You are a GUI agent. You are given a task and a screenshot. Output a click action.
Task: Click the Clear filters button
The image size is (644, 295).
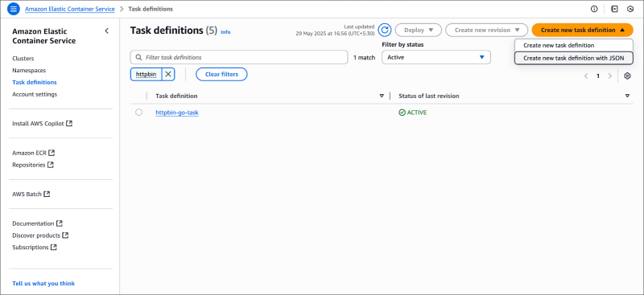click(x=222, y=74)
